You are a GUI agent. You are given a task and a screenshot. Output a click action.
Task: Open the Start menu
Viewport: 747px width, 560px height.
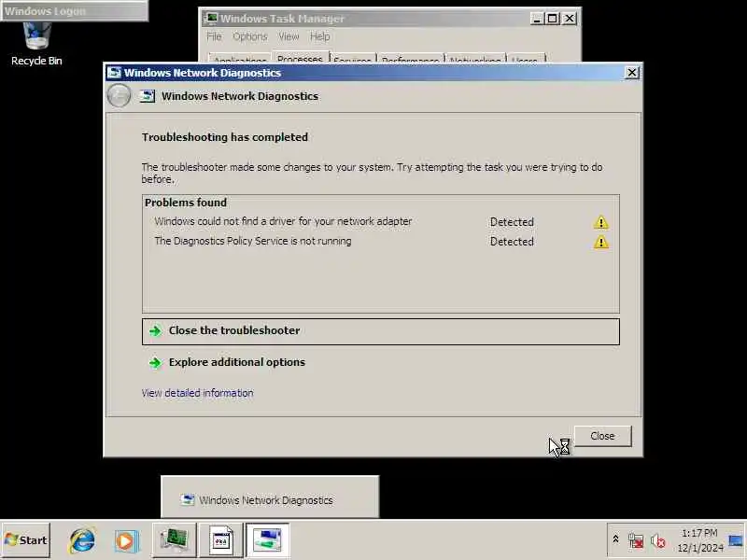point(26,540)
